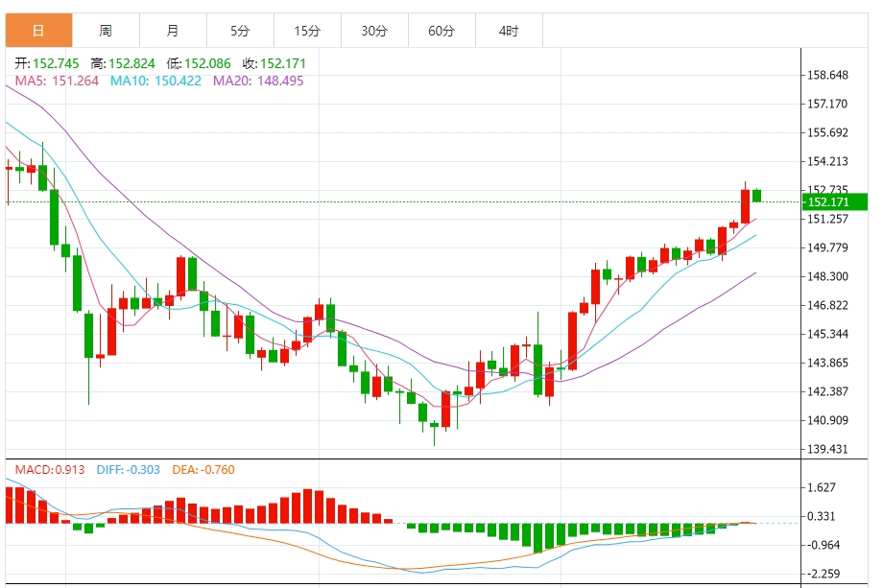The image size is (883, 588).
Task: Click the 149.779 price axis label
Action: (827, 247)
